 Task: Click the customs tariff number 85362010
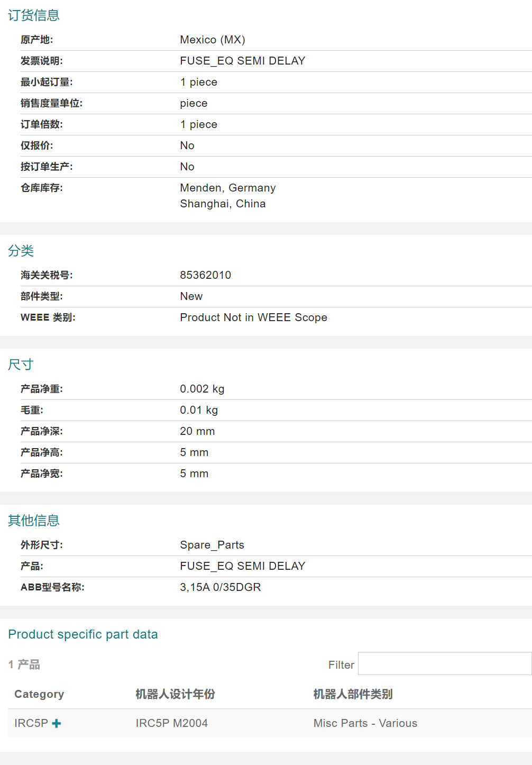[x=205, y=275]
